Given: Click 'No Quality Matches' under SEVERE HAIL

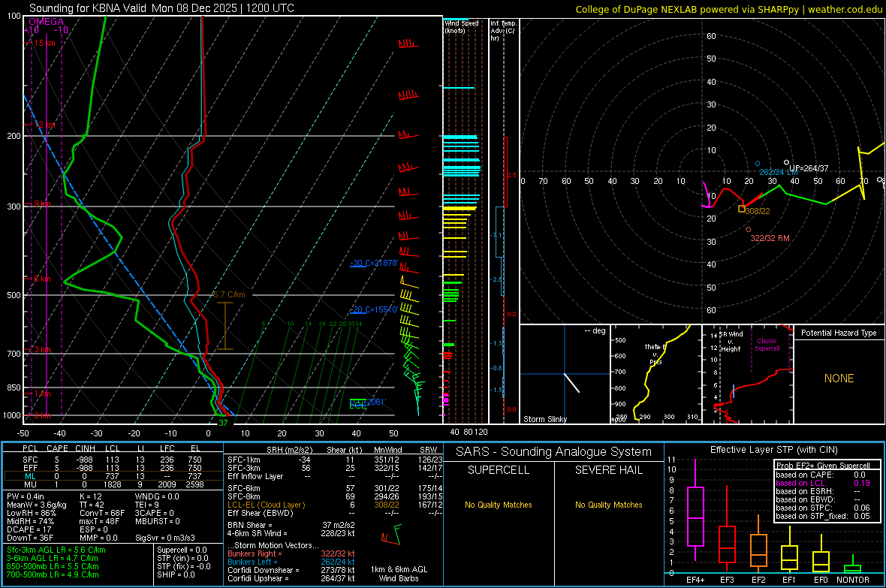Looking at the screenshot, I should [x=608, y=505].
